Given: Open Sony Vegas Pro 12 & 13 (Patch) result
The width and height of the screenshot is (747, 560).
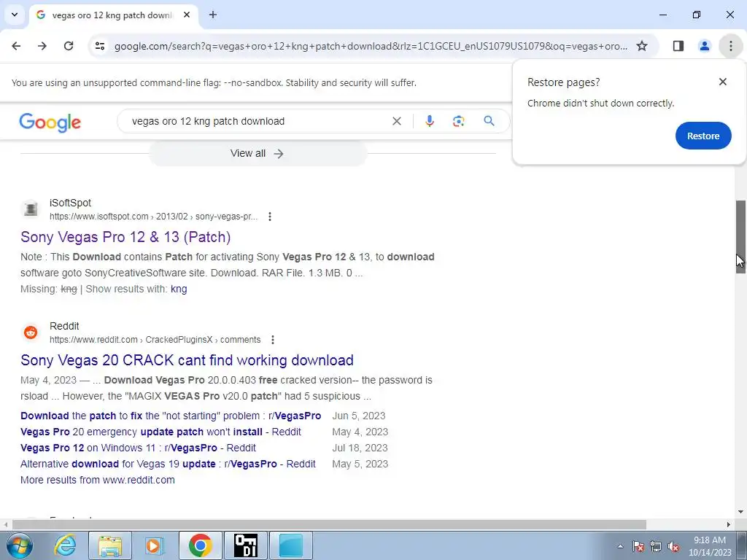Looking at the screenshot, I should pos(125,237).
